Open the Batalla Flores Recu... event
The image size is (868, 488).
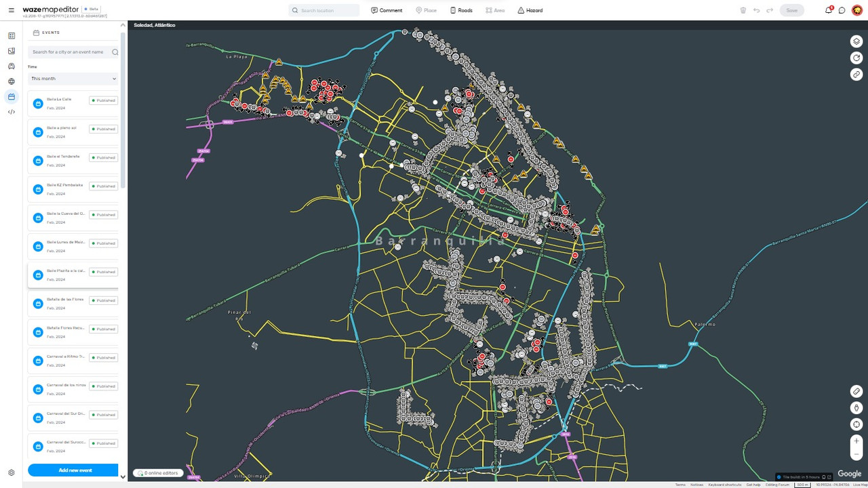73,332
